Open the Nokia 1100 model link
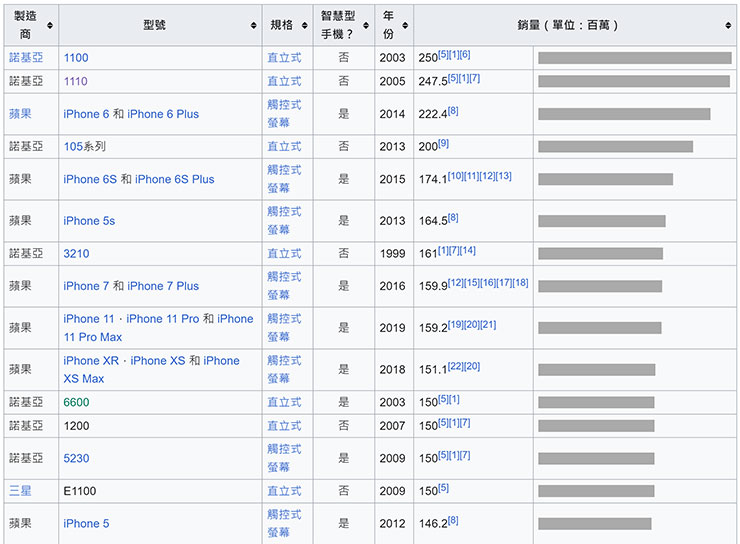The width and height of the screenshot is (740, 544). [x=76, y=58]
